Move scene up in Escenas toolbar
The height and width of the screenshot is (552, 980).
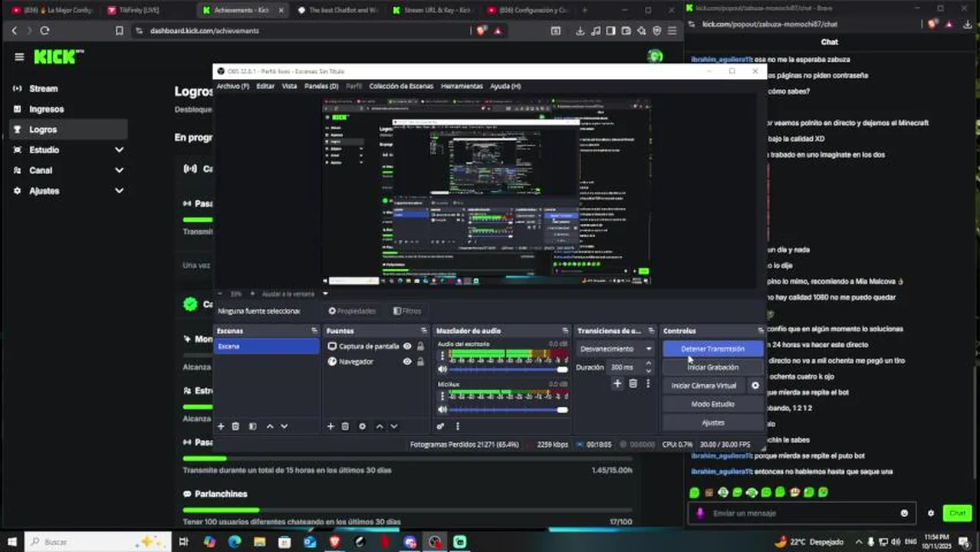(x=269, y=426)
